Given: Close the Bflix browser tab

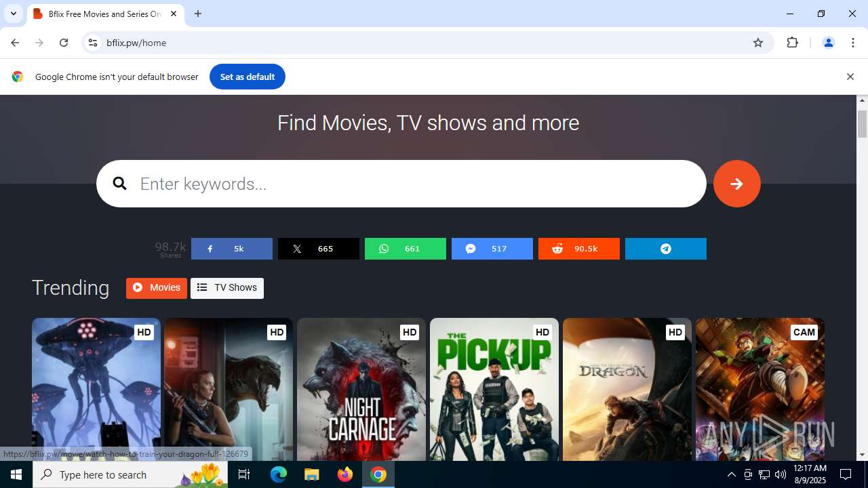Looking at the screenshot, I should click(x=174, y=14).
